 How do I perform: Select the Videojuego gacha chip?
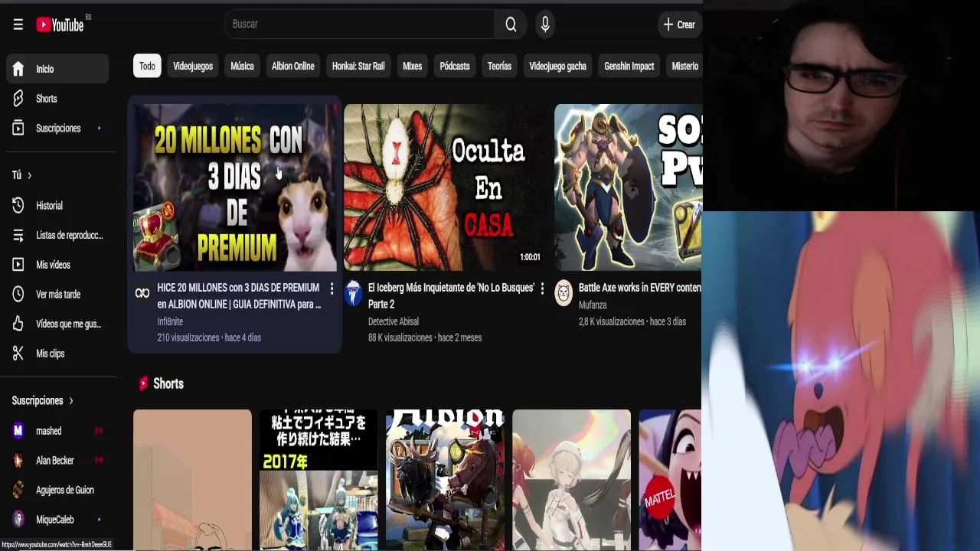click(x=557, y=66)
